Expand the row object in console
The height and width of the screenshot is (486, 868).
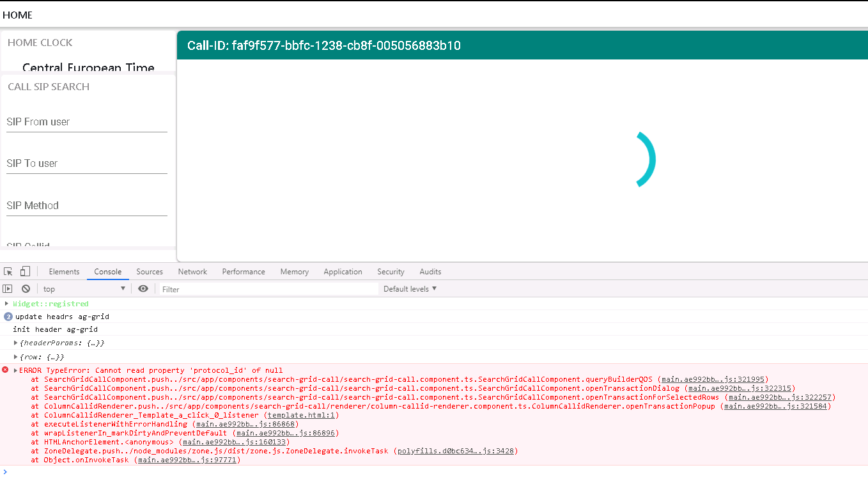point(15,355)
